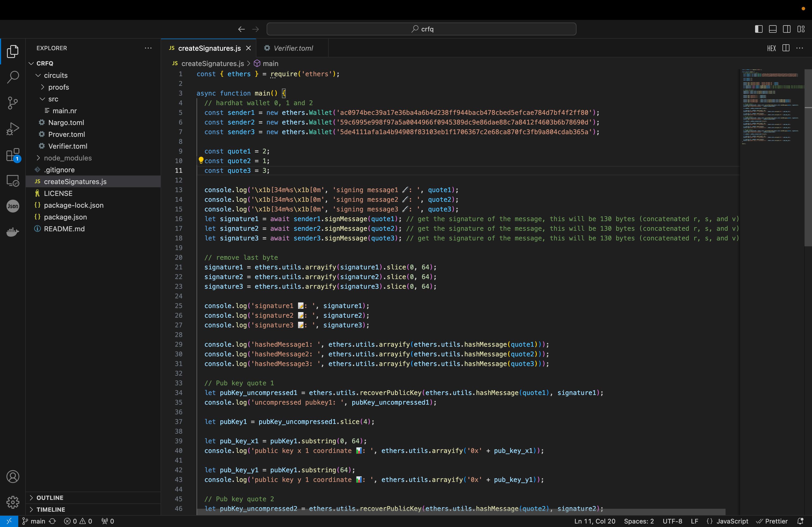Open Verifier.toml in the explorer tree
The width and height of the screenshot is (812, 527).
coord(93,146)
